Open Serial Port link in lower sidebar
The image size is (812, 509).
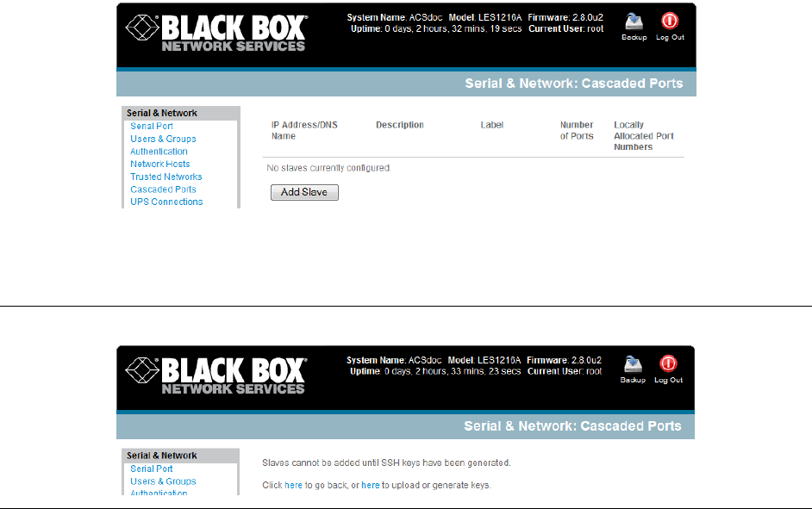tap(151, 469)
